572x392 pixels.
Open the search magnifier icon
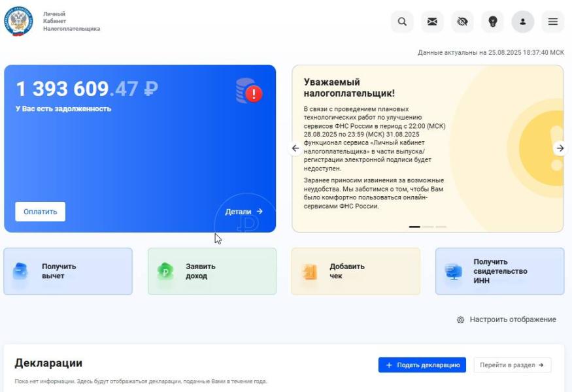coord(402,22)
